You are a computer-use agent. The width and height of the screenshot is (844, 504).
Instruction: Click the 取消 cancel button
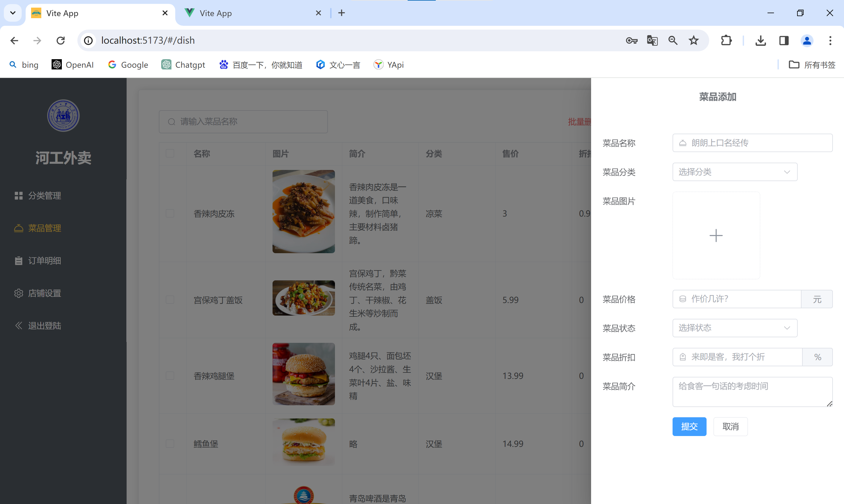[x=730, y=426]
